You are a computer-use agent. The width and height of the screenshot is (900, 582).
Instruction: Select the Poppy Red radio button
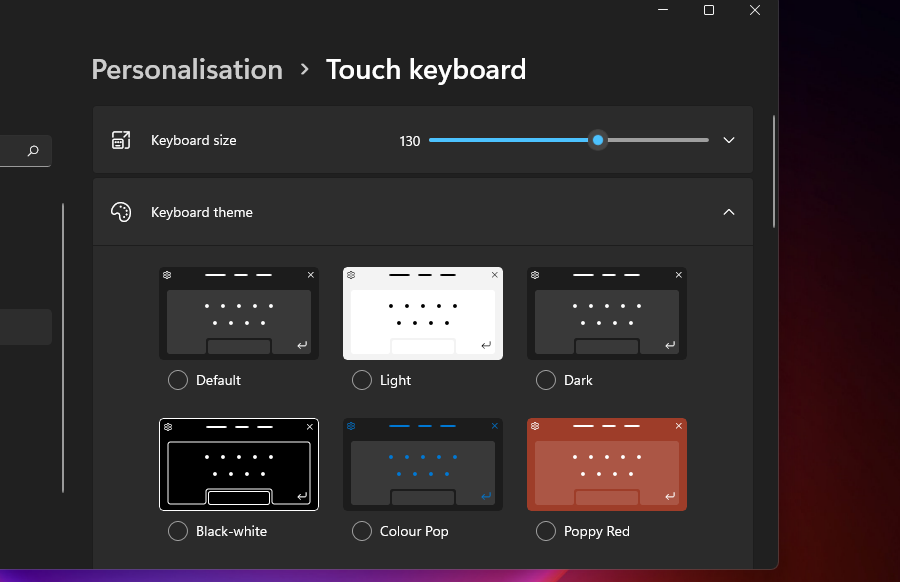[x=546, y=531]
